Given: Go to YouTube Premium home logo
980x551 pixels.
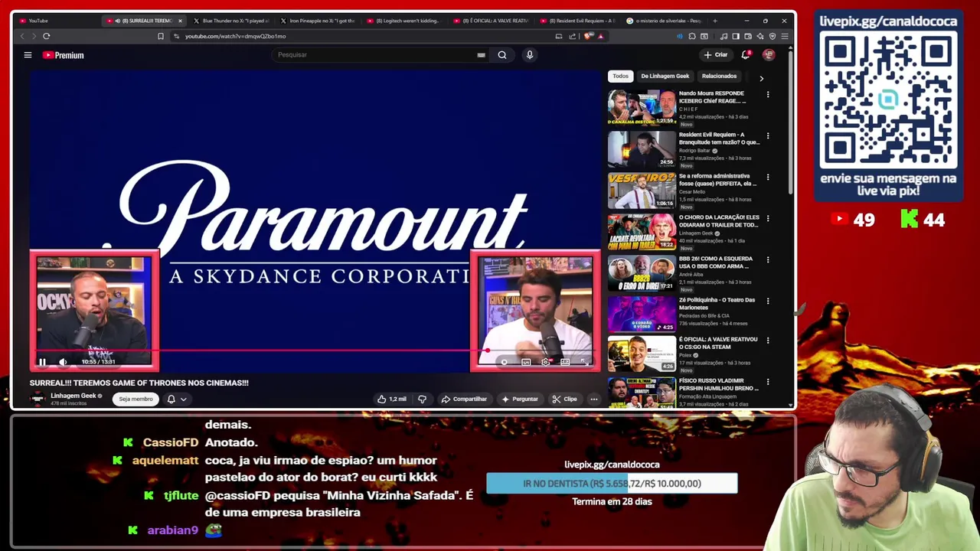Looking at the screenshot, I should (63, 55).
